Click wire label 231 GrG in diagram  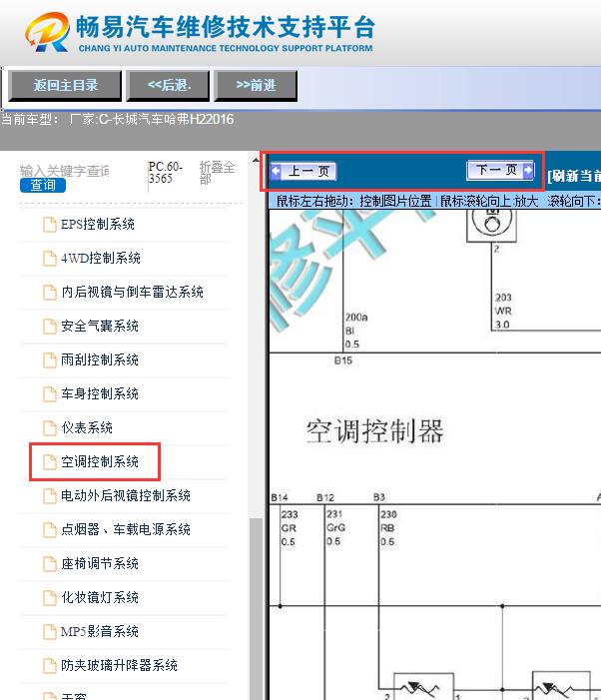pos(335,521)
